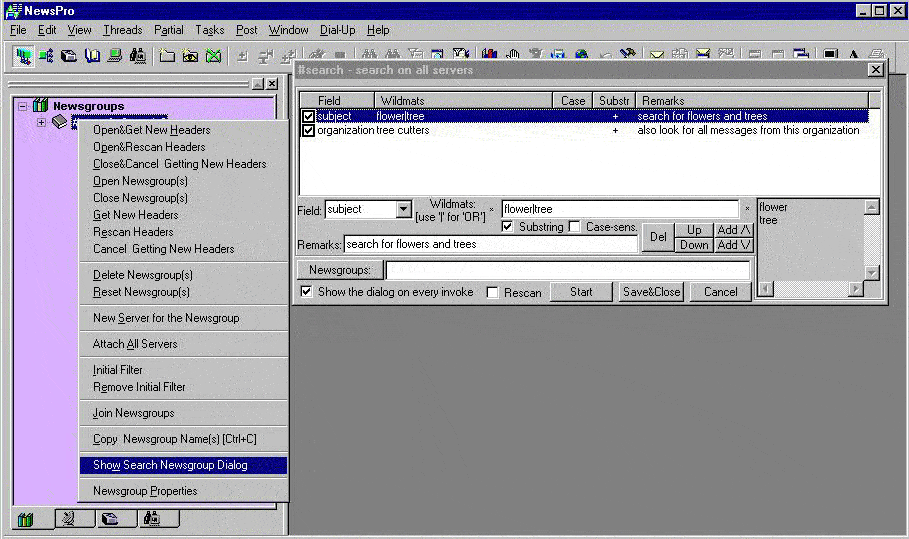
Task: Click the letter A font toolbar icon
Action: point(853,54)
